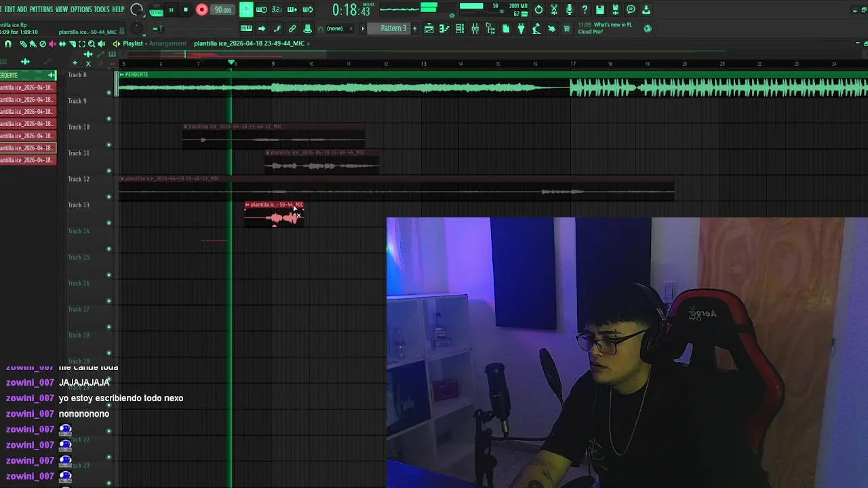The height and width of the screenshot is (488, 868).
Task: Open the mixer view icon
Action: coord(475,28)
